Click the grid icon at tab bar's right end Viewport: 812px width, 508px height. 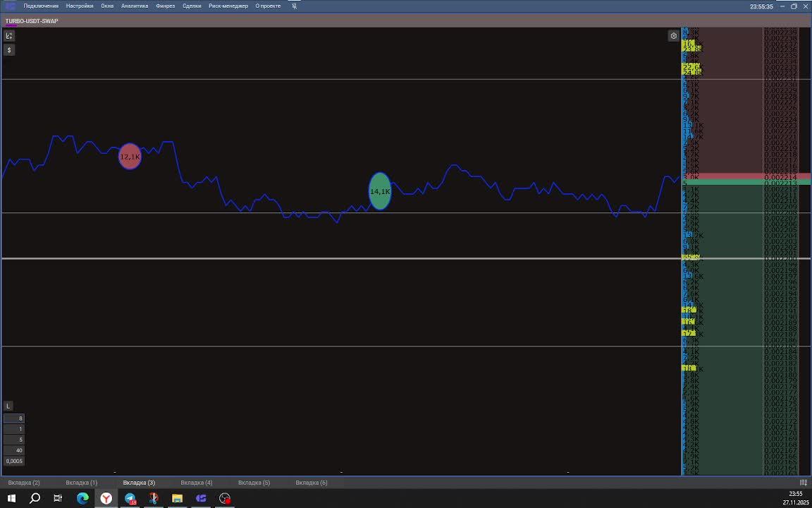pos(804,483)
